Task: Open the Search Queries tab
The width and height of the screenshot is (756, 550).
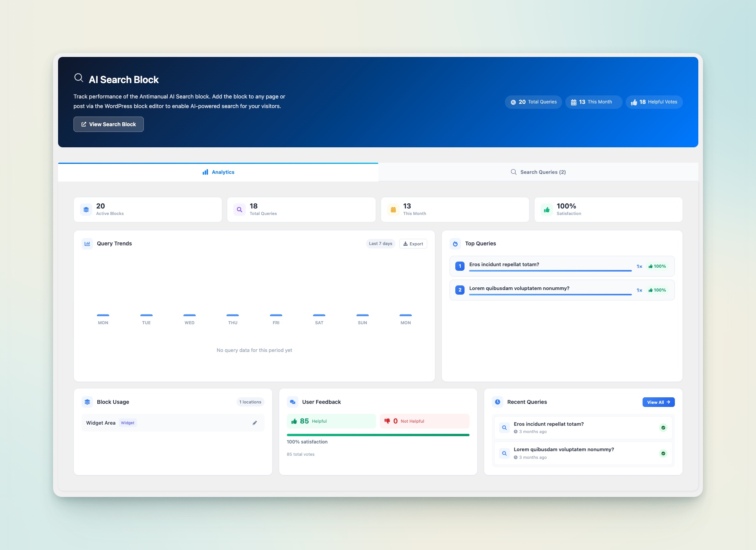Action: click(x=538, y=172)
